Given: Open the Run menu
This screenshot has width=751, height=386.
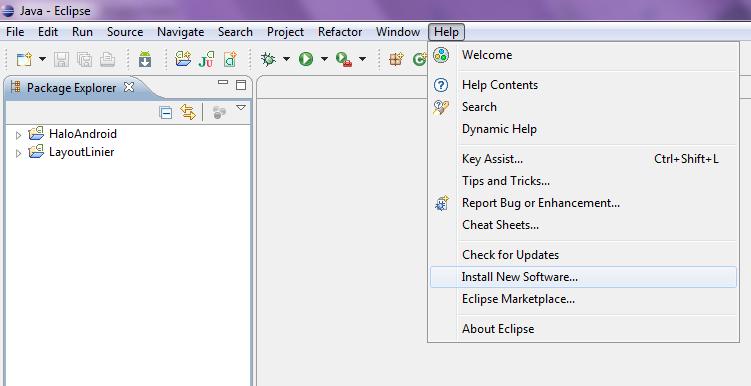Looking at the screenshot, I should coord(82,32).
